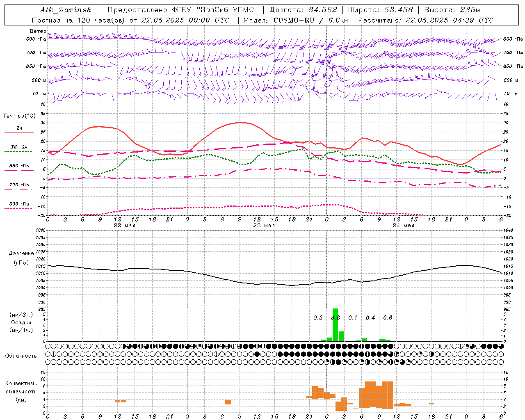Click the Рассчитано: 22.05.2025 04:39 UTC text
Image resolution: width=525 pixels, height=420 pixels.
426,20
